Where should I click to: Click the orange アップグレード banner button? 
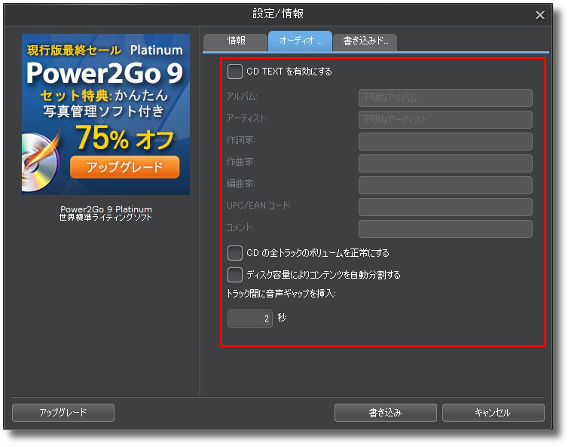coord(125,167)
